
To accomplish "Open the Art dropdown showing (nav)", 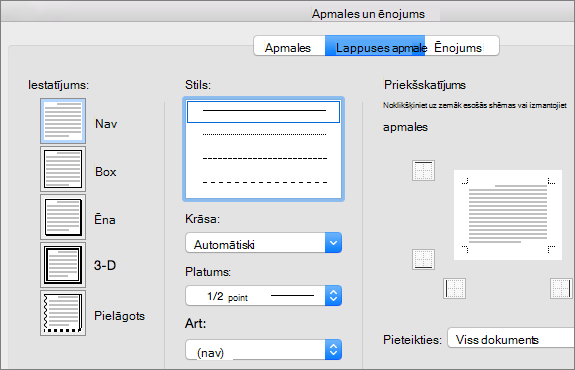I will point(264,350).
